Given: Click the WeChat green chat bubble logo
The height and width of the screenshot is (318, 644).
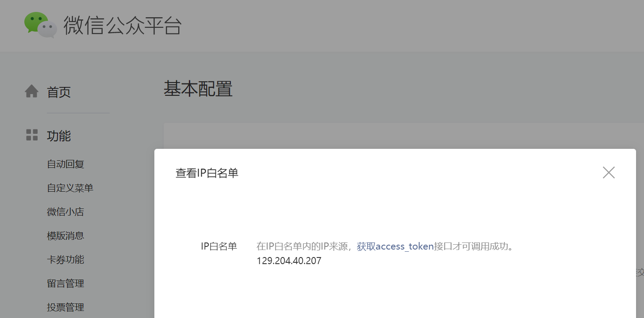Looking at the screenshot, I should coord(41,25).
